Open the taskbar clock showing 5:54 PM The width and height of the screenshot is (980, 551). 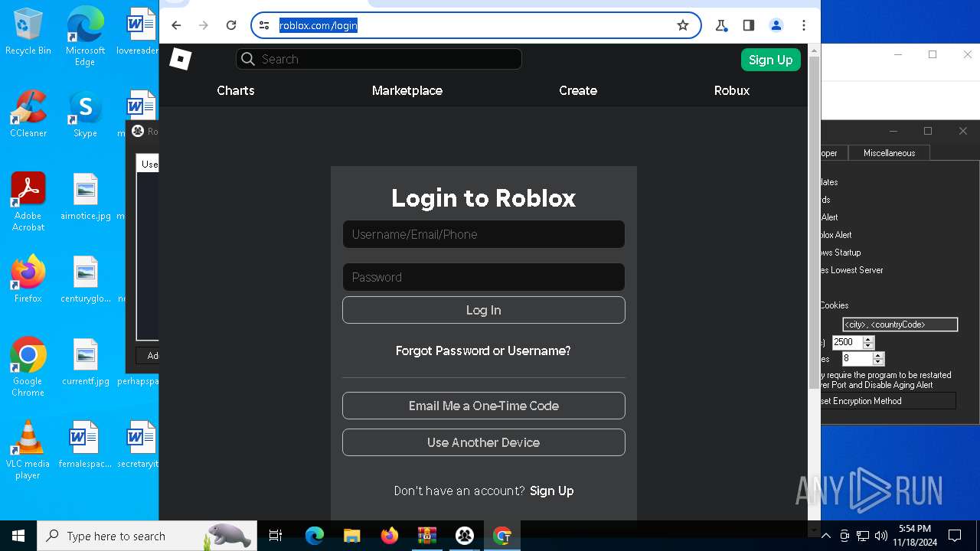(x=914, y=536)
